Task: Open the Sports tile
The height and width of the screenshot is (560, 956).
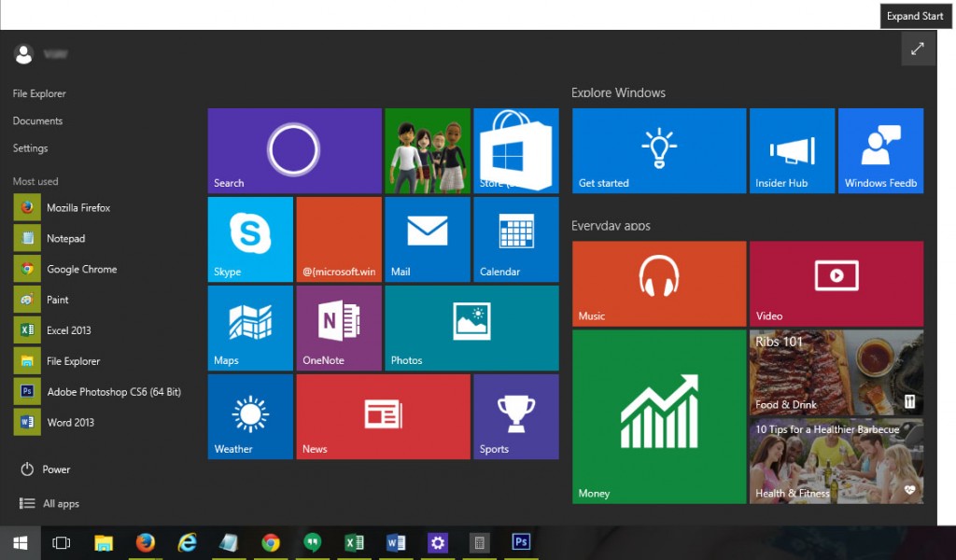Action: (516, 417)
